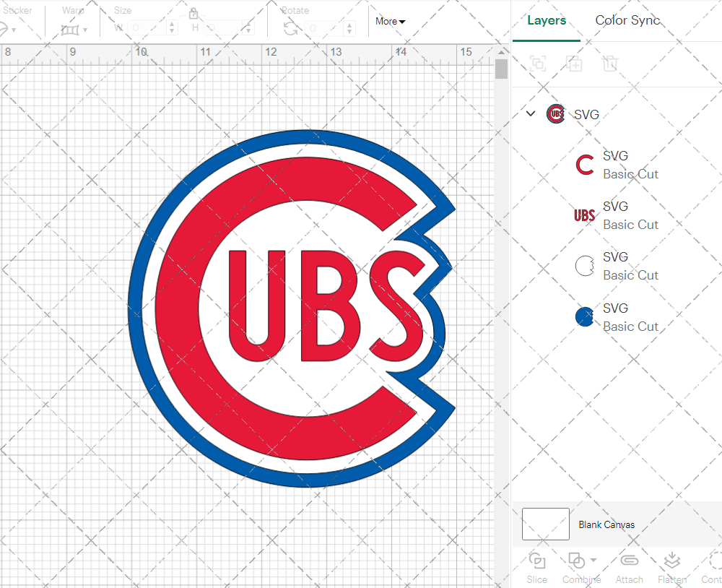Select the Blank Canvas swatch
The image size is (722, 588).
[x=546, y=524]
